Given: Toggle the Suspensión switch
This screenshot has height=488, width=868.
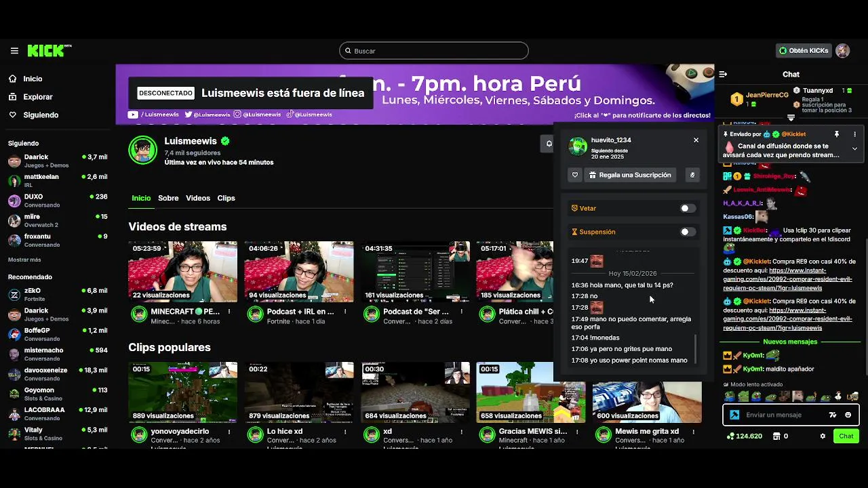Looking at the screenshot, I should [688, 232].
